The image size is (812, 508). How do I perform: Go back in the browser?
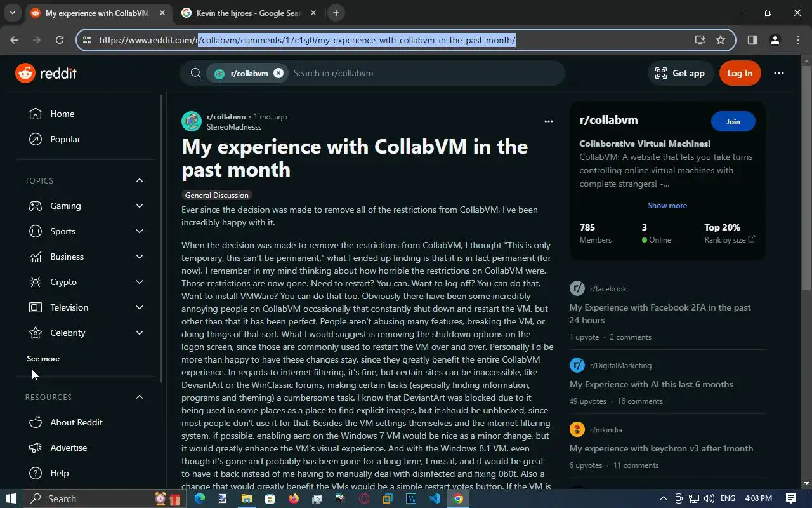pos(14,40)
